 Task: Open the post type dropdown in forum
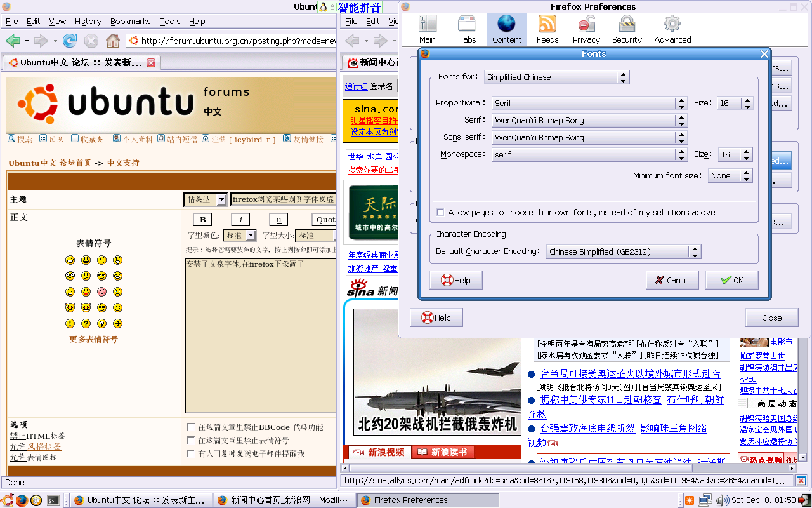[205, 199]
